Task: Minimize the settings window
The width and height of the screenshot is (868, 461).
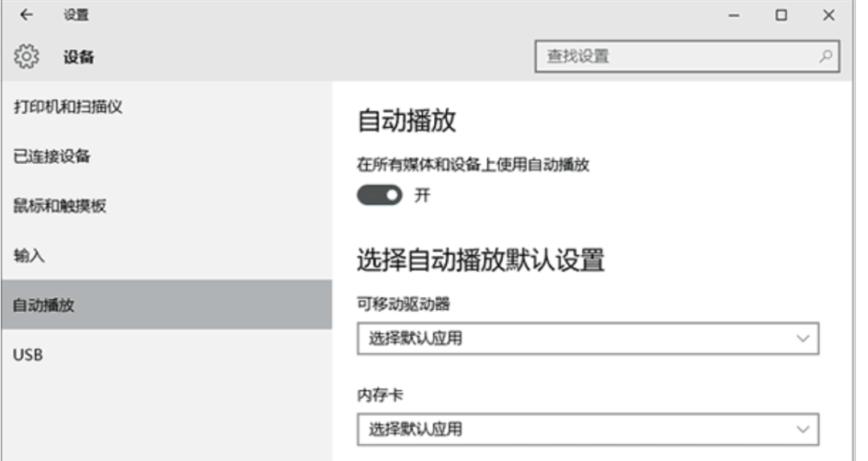Action: (734, 15)
